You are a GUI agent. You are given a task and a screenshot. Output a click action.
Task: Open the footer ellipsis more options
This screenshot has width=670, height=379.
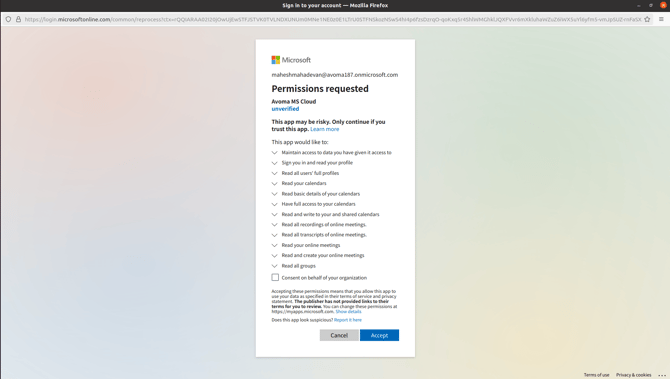662,375
